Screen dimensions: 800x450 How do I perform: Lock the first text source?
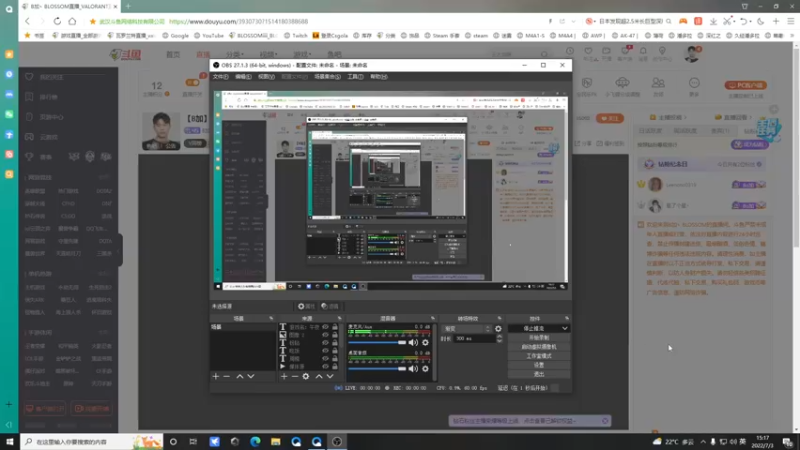(335, 327)
